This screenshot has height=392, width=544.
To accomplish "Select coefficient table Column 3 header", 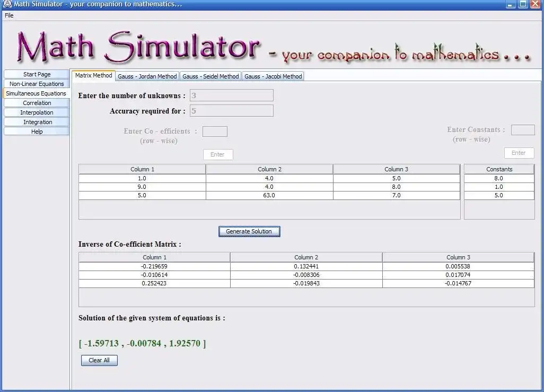I will tap(397, 169).
